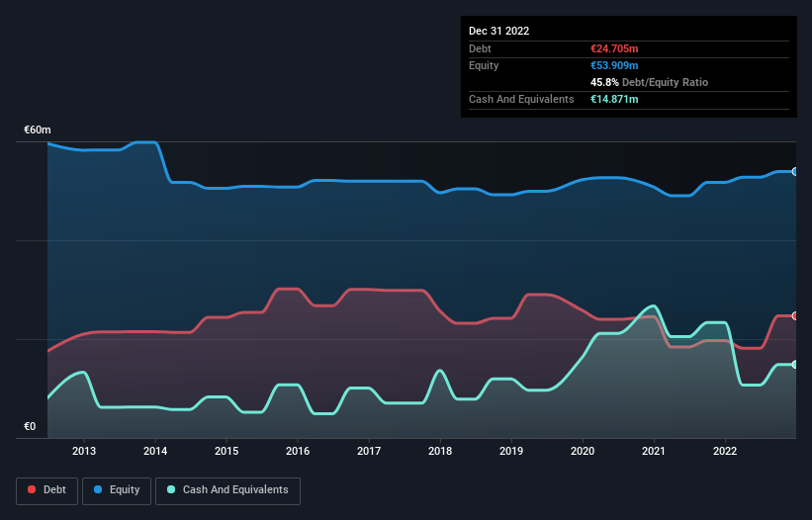Click the €53.909m equity value
812x520 pixels.
pos(614,65)
